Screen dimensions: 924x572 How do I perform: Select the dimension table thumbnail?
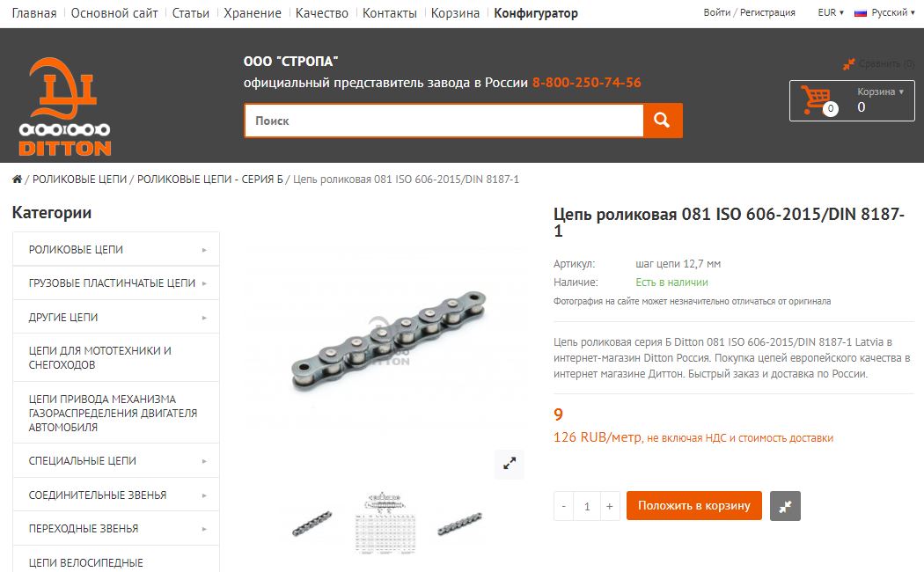coord(385,523)
